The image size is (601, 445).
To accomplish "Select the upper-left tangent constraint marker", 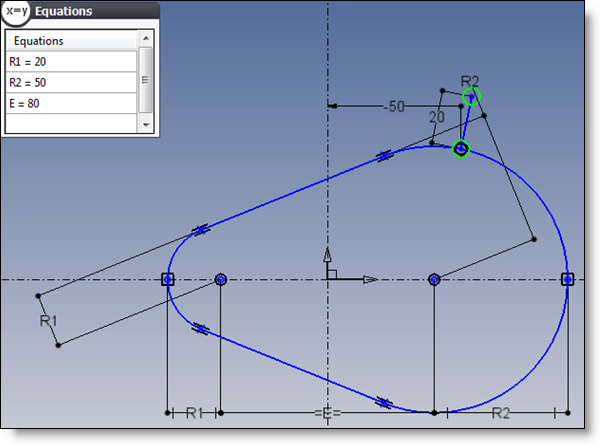I will click(202, 228).
